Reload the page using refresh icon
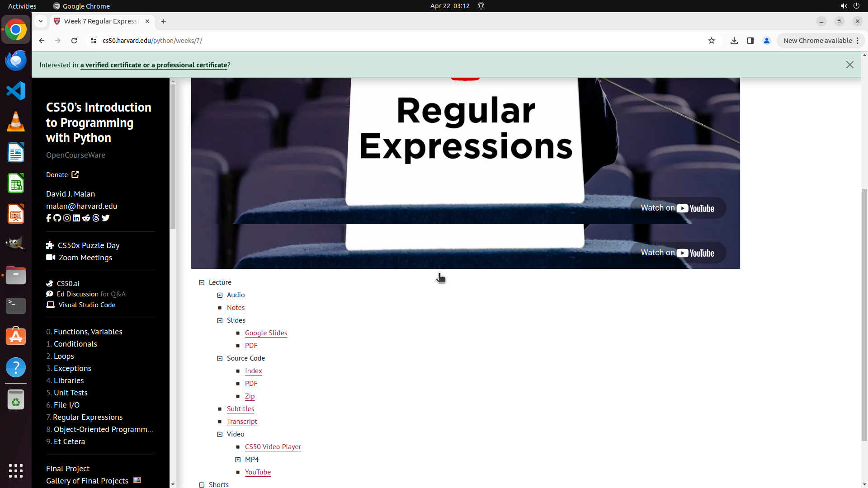The width and height of the screenshot is (868, 488). click(x=74, y=41)
